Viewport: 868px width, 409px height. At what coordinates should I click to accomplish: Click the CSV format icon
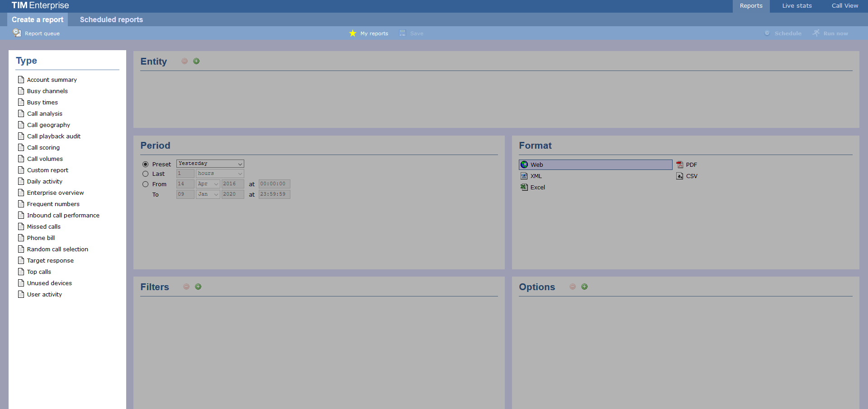click(x=680, y=176)
